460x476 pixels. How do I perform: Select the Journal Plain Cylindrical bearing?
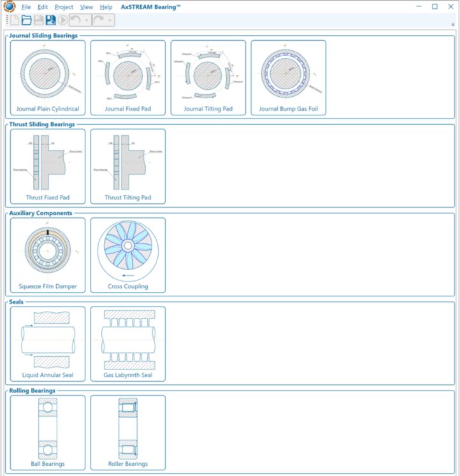[x=48, y=78]
